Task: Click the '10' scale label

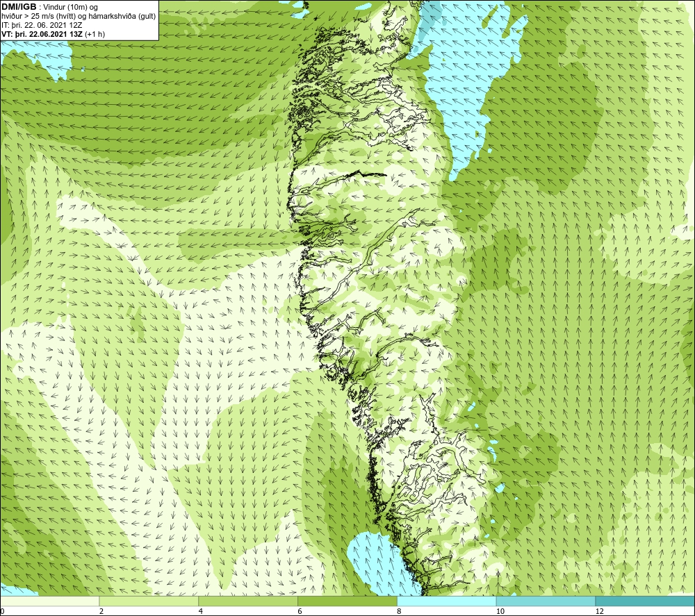Action: coord(500,611)
